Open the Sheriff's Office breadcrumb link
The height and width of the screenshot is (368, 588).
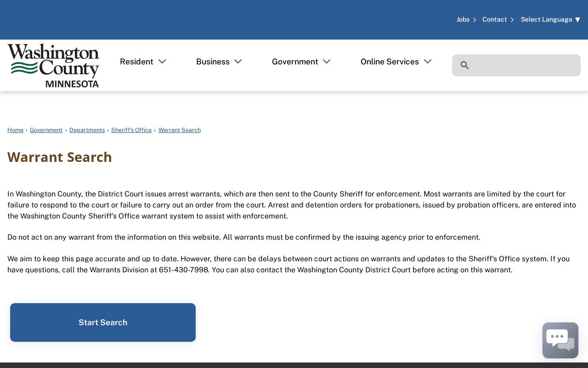pos(131,130)
